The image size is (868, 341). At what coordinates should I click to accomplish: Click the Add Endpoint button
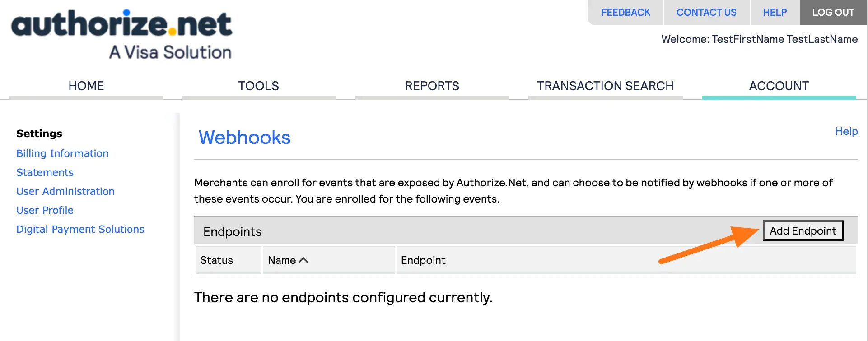[803, 230]
